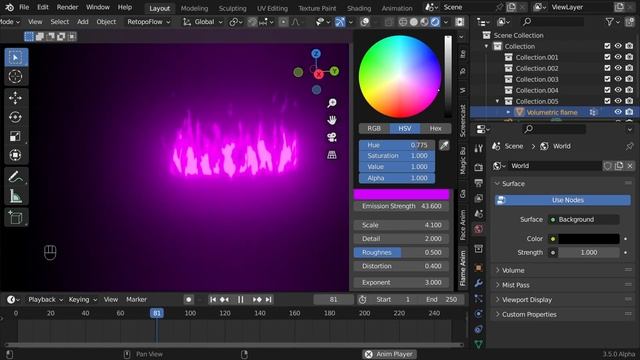Image resolution: width=640 pixels, height=360 pixels.
Task: Select the Scale tool
Action: point(16,136)
